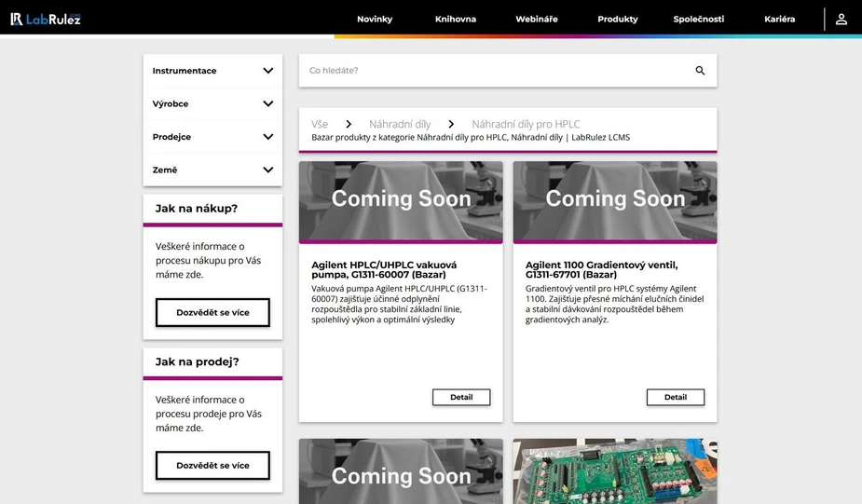Open the Společnosti menu item
862x504 pixels.
(698, 19)
